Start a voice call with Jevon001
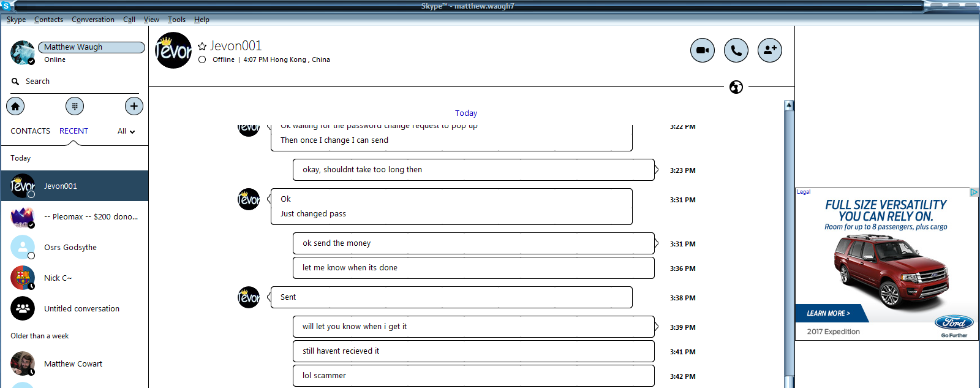The width and height of the screenshot is (980, 388). [x=736, y=50]
